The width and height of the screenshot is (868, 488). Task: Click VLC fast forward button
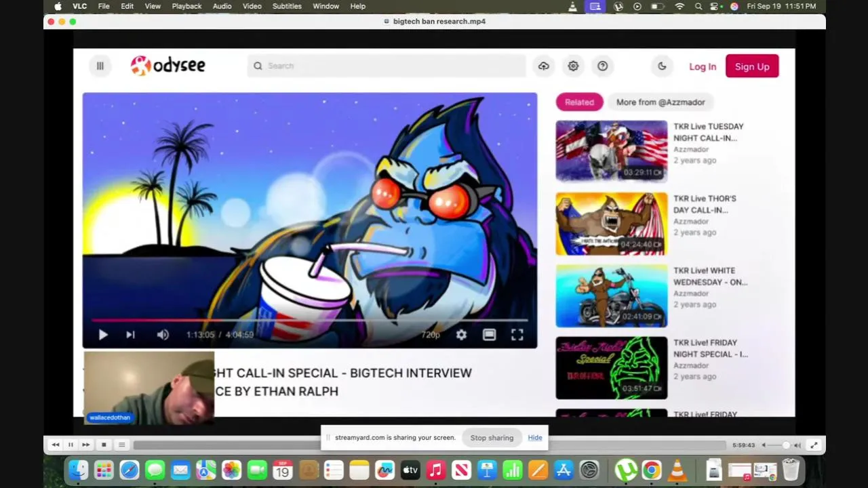click(85, 445)
